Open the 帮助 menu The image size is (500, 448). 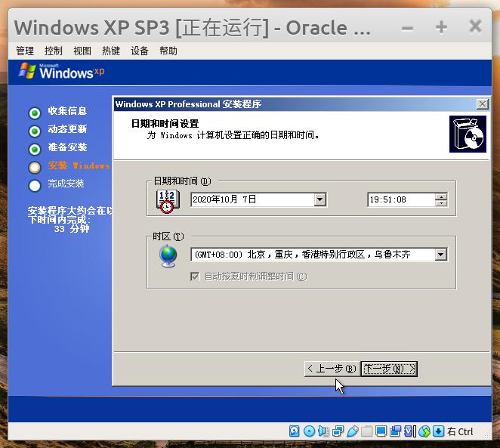coord(168,51)
